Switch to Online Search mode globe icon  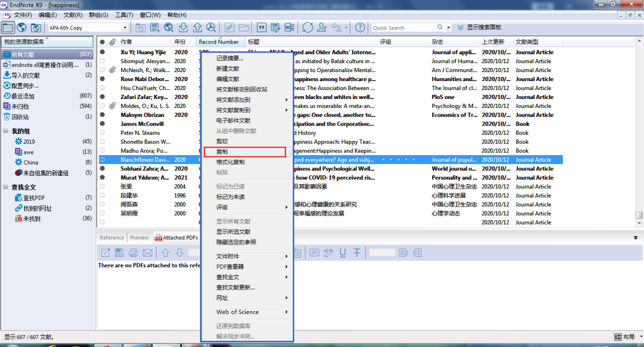click(22, 27)
